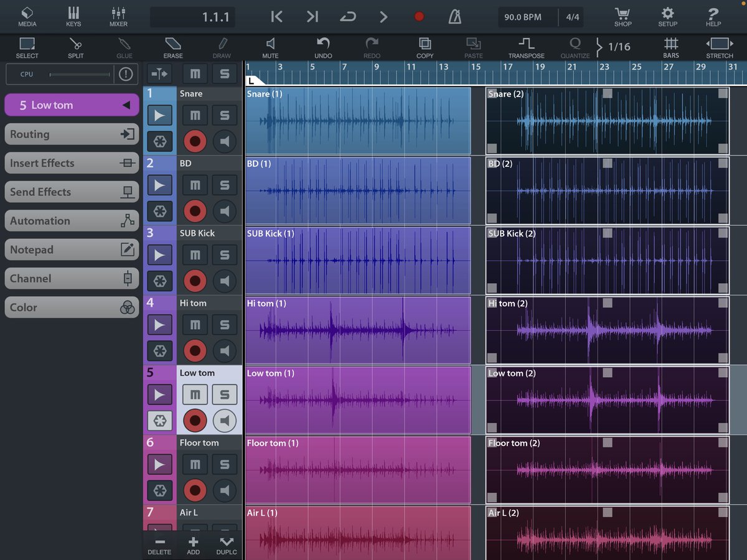Expand the Routing section
Viewport: 747px width, 560px height.
pos(72,134)
